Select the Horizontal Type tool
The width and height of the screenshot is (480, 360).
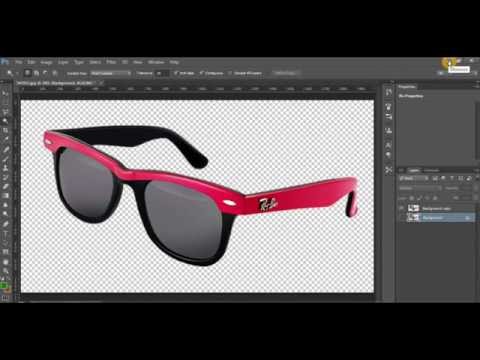coord(6,233)
